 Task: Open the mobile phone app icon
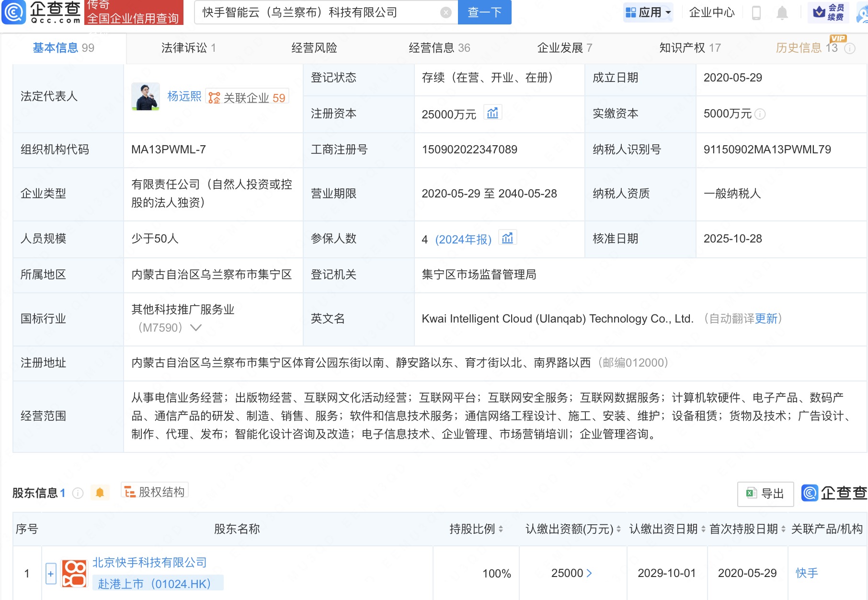click(x=756, y=12)
